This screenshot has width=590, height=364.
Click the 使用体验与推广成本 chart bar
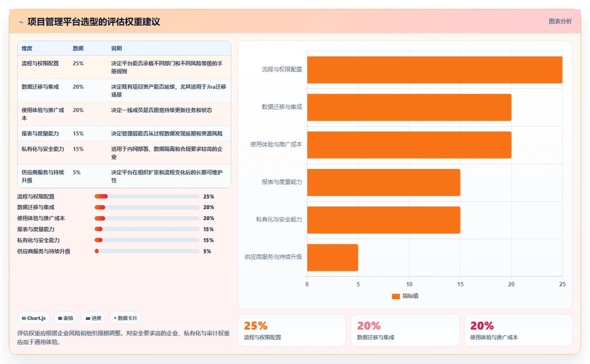(x=409, y=145)
